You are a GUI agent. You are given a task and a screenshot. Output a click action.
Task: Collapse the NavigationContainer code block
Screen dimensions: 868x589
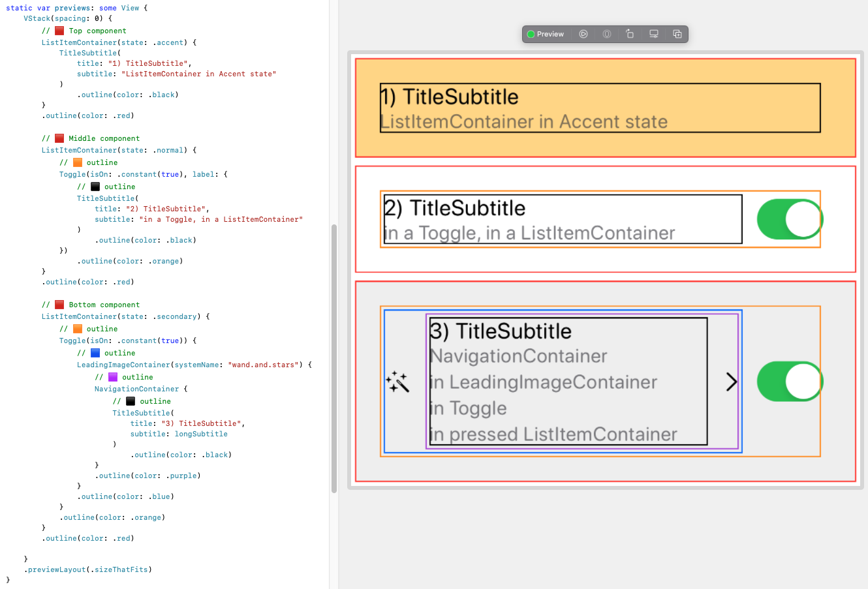coord(136,388)
